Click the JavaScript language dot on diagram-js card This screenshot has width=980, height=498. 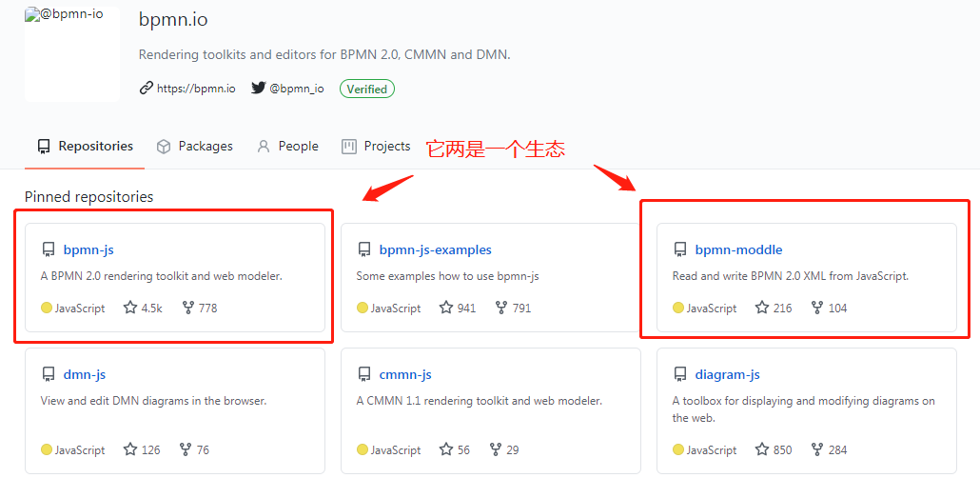pyautogui.click(x=678, y=449)
